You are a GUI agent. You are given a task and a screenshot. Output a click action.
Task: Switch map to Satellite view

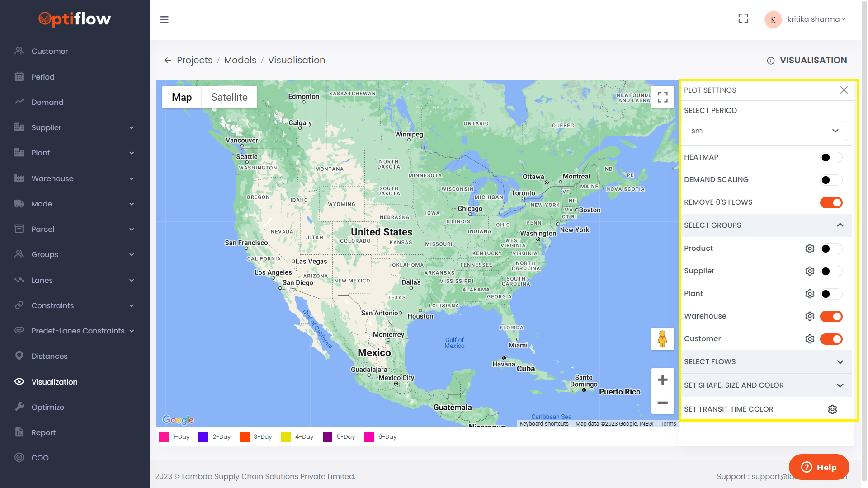[229, 97]
